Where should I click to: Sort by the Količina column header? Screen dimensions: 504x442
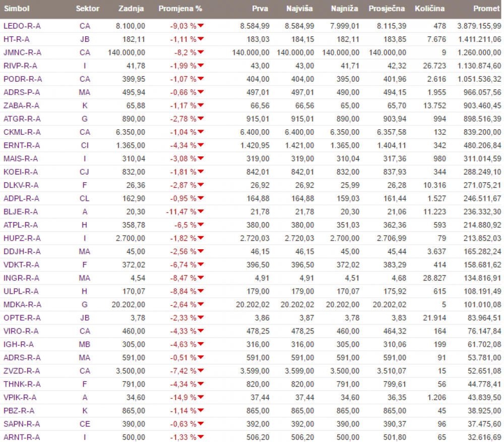(x=429, y=9)
